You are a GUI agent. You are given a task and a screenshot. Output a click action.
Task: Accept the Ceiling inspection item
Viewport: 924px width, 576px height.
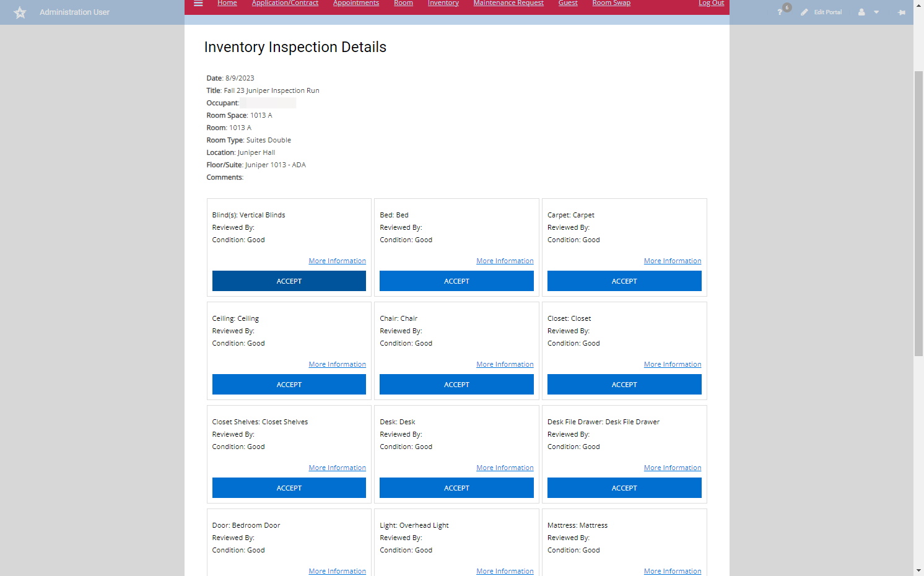tap(289, 385)
